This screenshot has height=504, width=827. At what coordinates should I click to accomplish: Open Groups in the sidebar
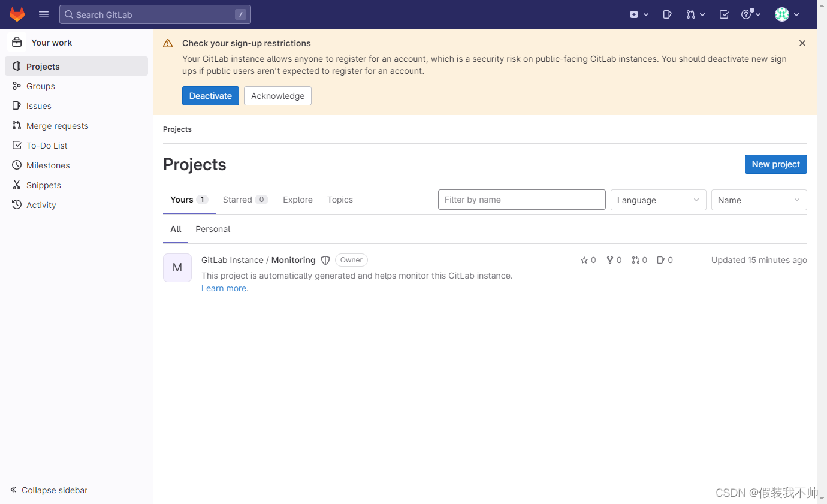coord(77,86)
